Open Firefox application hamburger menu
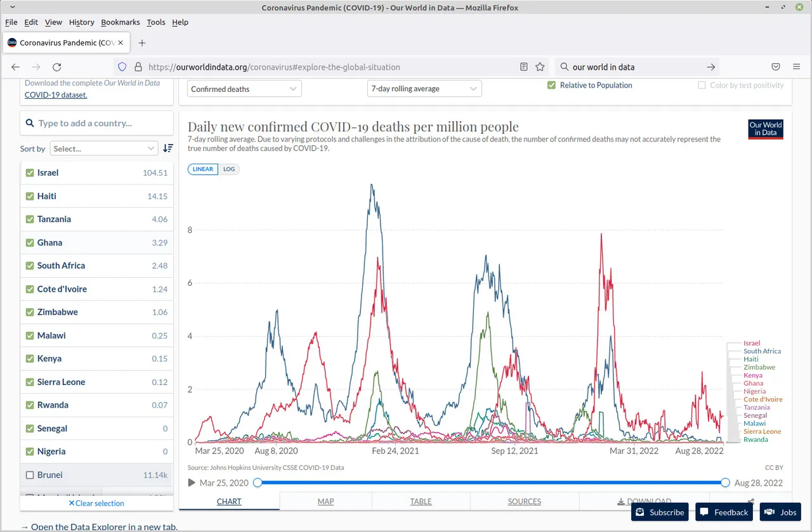The height and width of the screenshot is (532, 812). [796, 67]
